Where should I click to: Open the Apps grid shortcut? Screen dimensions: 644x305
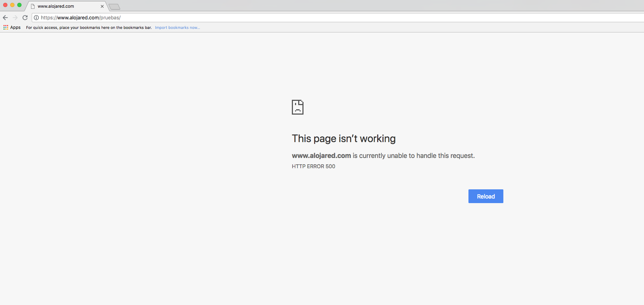tap(12, 28)
